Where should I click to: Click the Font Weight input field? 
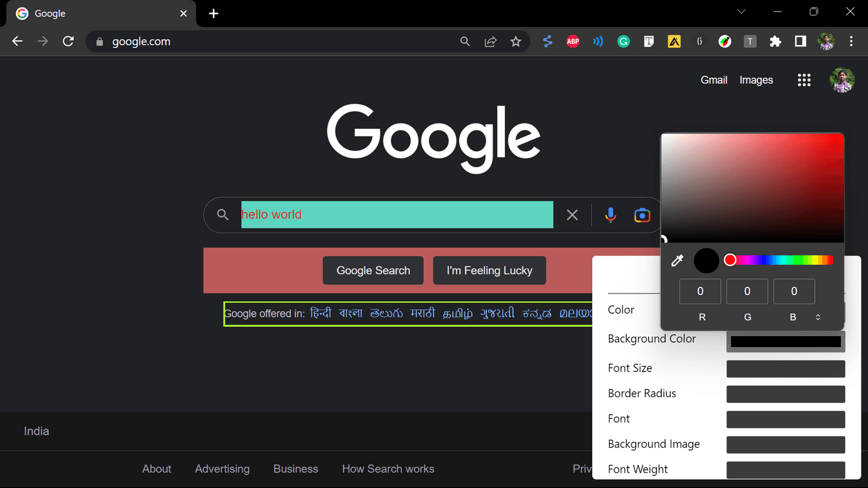(786, 470)
